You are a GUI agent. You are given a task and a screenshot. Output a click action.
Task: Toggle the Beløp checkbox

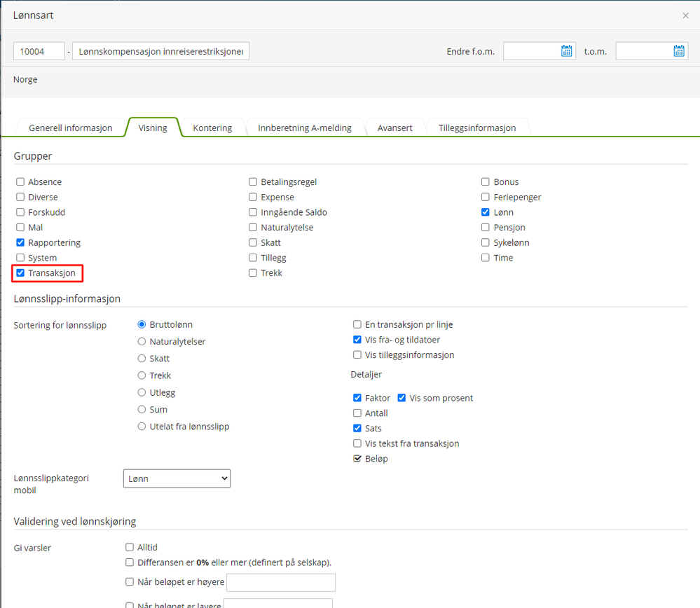click(x=357, y=459)
